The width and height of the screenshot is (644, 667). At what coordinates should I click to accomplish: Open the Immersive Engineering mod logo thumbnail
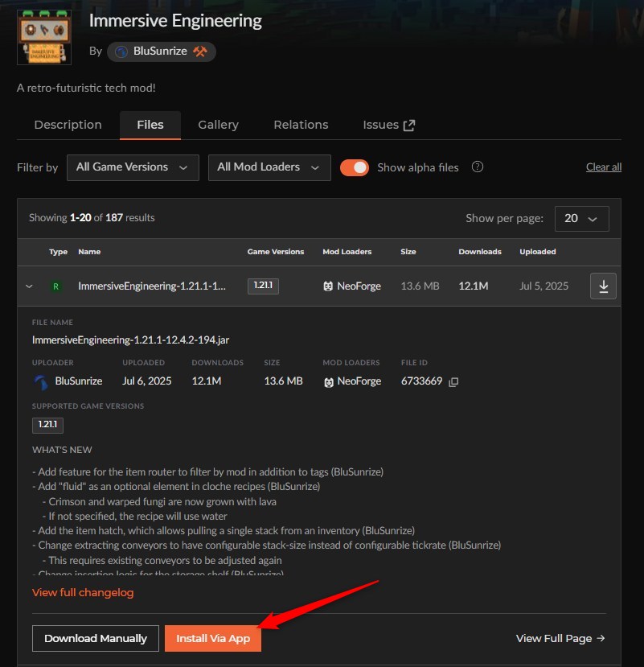coord(44,38)
